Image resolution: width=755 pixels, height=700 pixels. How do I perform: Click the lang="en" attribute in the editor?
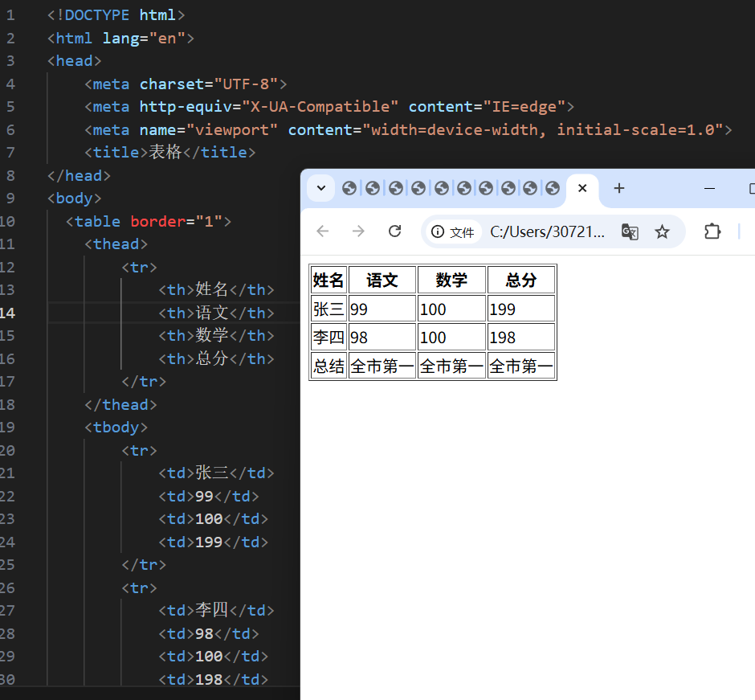click(x=144, y=38)
